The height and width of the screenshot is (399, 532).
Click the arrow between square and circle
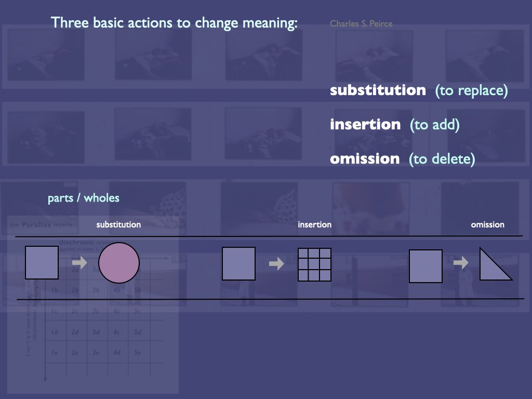click(79, 262)
